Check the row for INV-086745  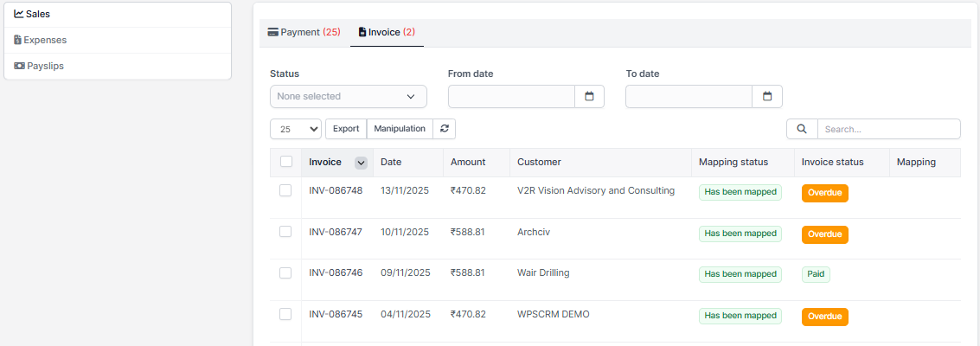pyautogui.click(x=285, y=314)
